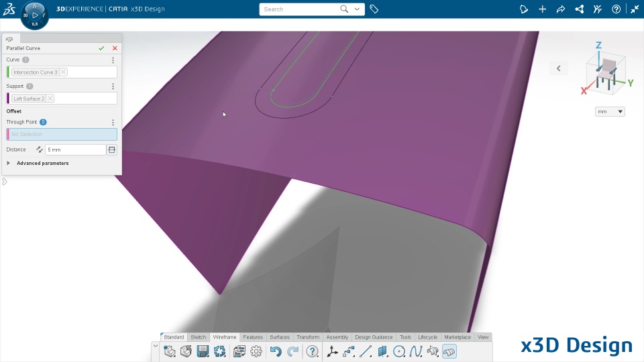The width and height of the screenshot is (644, 362).
Task: Switch to the Sketch tab
Action: [199, 337]
